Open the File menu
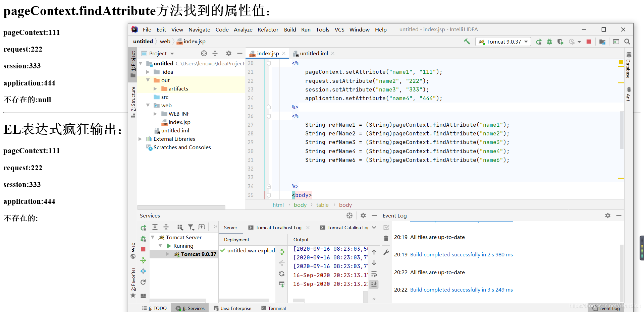The height and width of the screenshot is (312, 644). coord(147,30)
